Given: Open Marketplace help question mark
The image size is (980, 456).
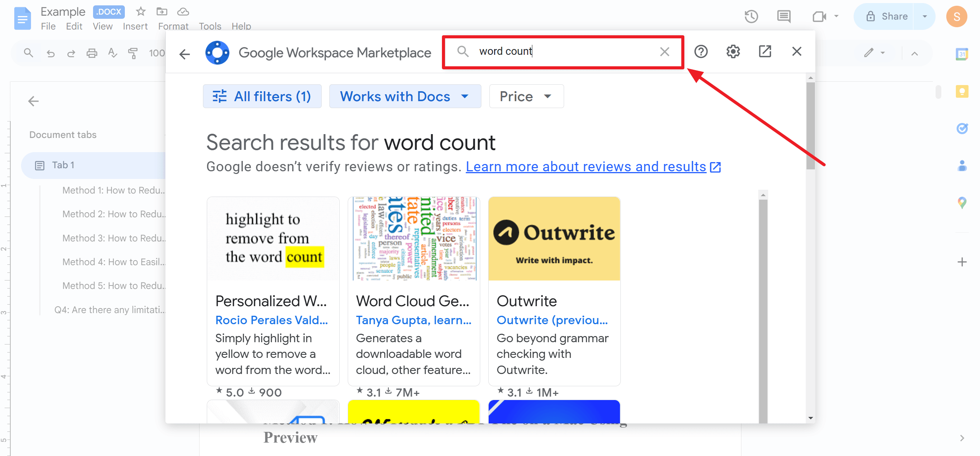Looking at the screenshot, I should click(x=701, y=51).
